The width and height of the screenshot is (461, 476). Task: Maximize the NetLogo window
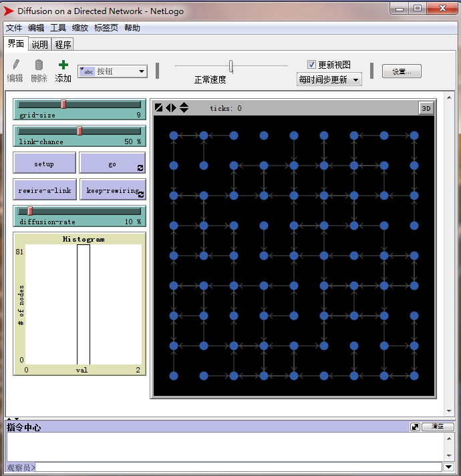tap(418, 8)
